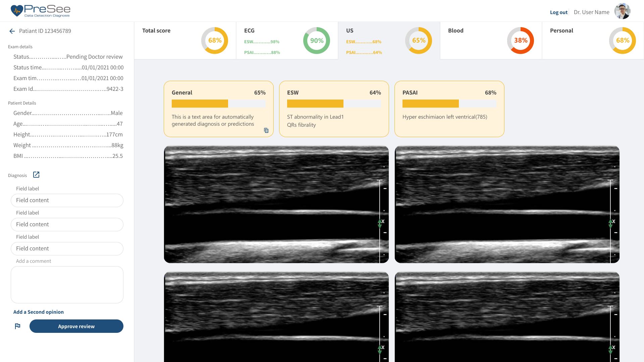Image resolution: width=644 pixels, height=362 pixels.
Task: Click the Personal 68% donut chart
Action: [623, 41]
